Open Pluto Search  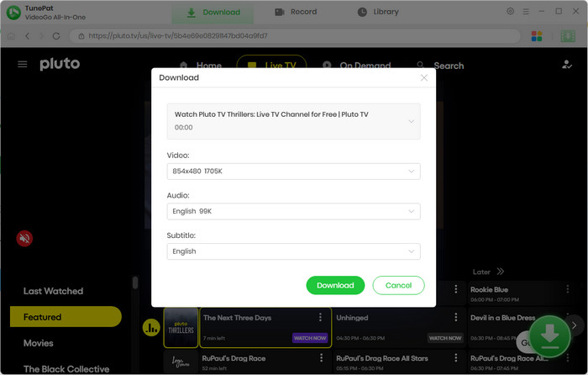pyautogui.click(x=441, y=66)
